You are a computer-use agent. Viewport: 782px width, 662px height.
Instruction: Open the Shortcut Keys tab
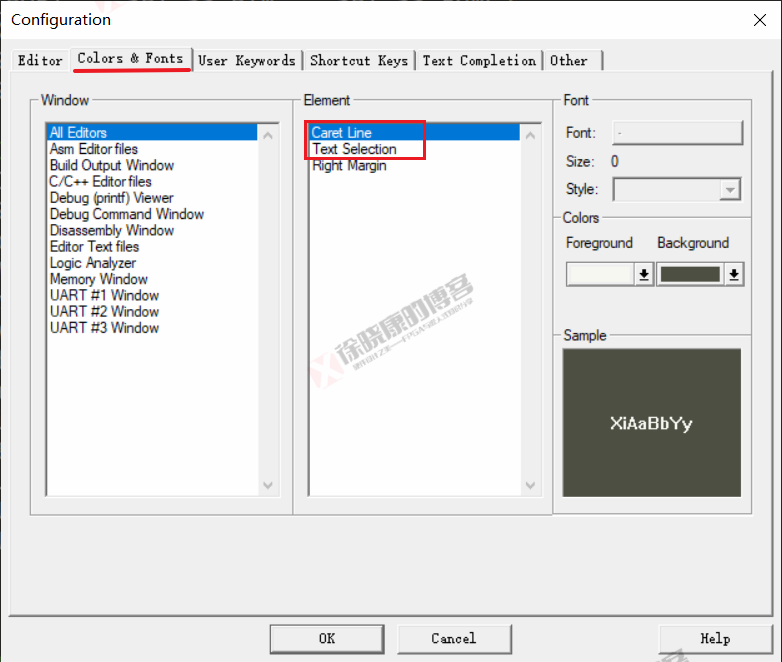pyautogui.click(x=358, y=61)
